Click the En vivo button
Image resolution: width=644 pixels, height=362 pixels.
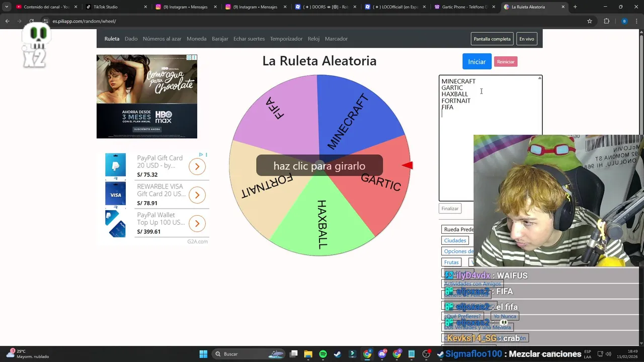(x=527, y=39)
